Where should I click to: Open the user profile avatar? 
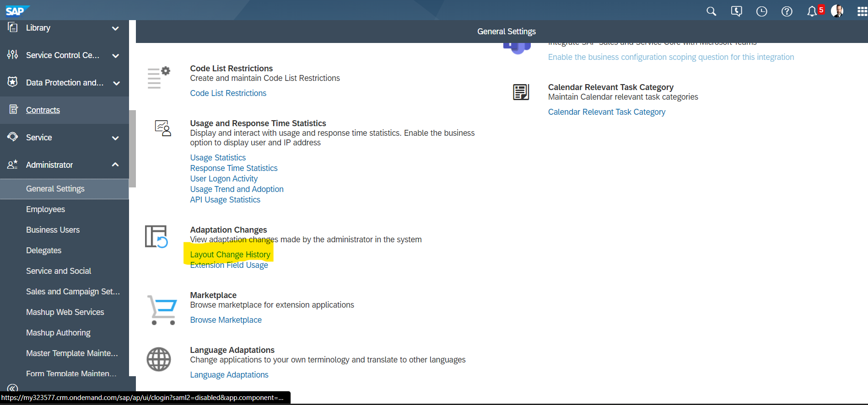[x=837, y=11]
